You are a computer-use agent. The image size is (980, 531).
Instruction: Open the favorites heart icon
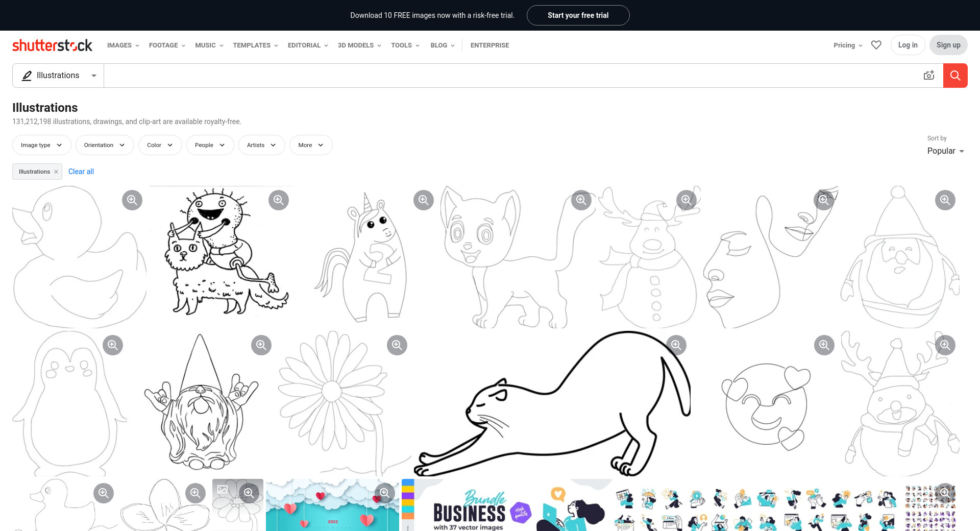pyautogui.click(x=876, y=45)
